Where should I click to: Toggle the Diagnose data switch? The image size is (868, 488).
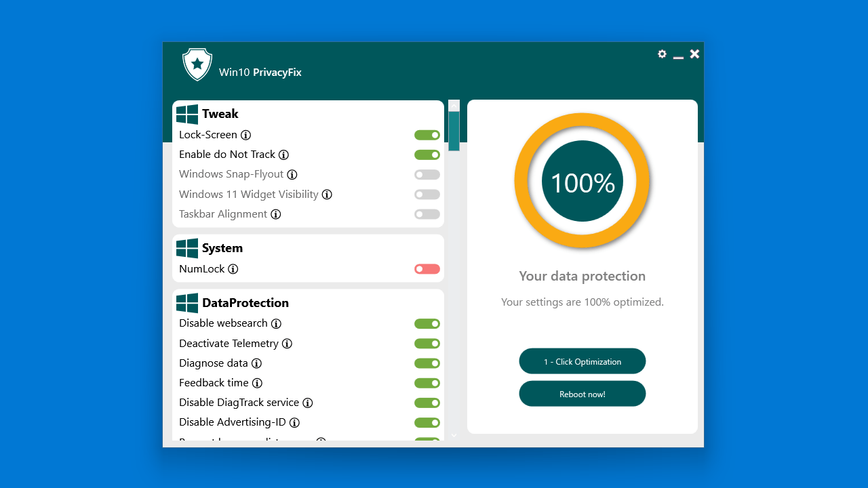tap(427, 363)
